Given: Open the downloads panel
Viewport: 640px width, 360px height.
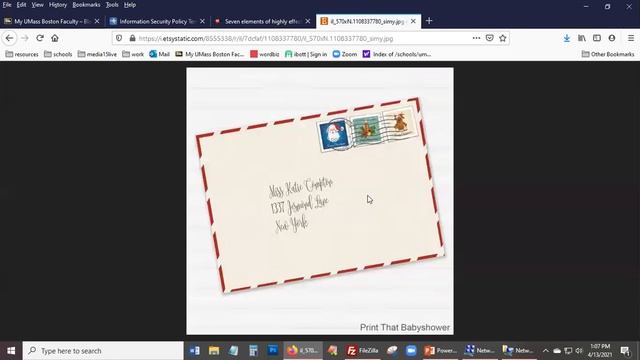Looking at the screenshot, I should pos(567,38).
